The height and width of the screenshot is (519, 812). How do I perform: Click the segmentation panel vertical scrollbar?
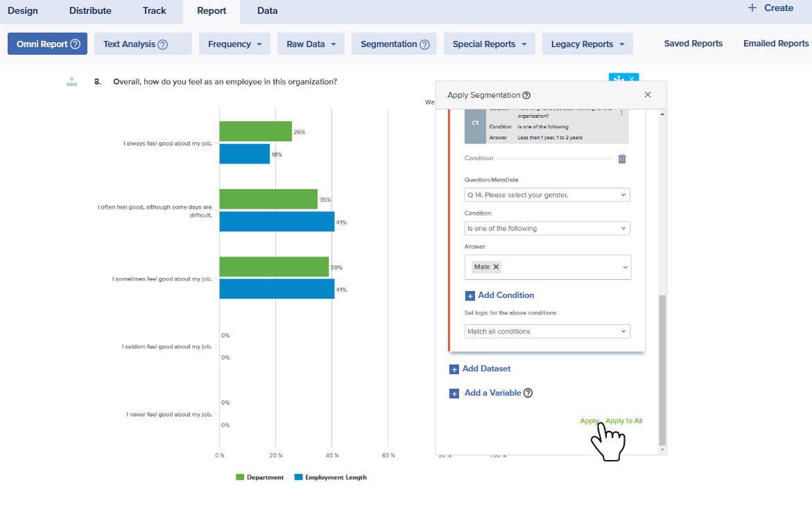(x=662, y=367)
